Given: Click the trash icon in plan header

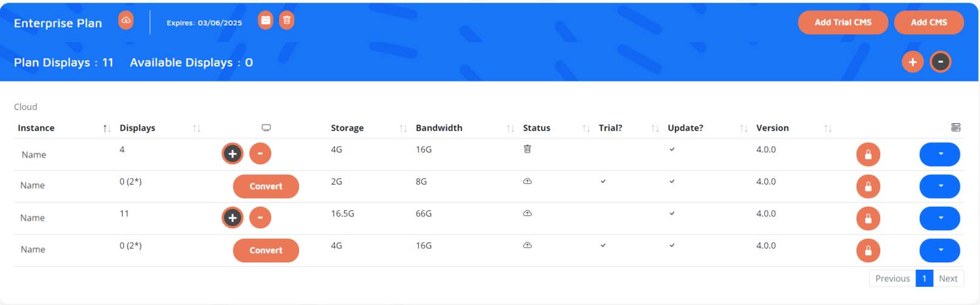Looking at the screenshot, I should click(287, 21).
